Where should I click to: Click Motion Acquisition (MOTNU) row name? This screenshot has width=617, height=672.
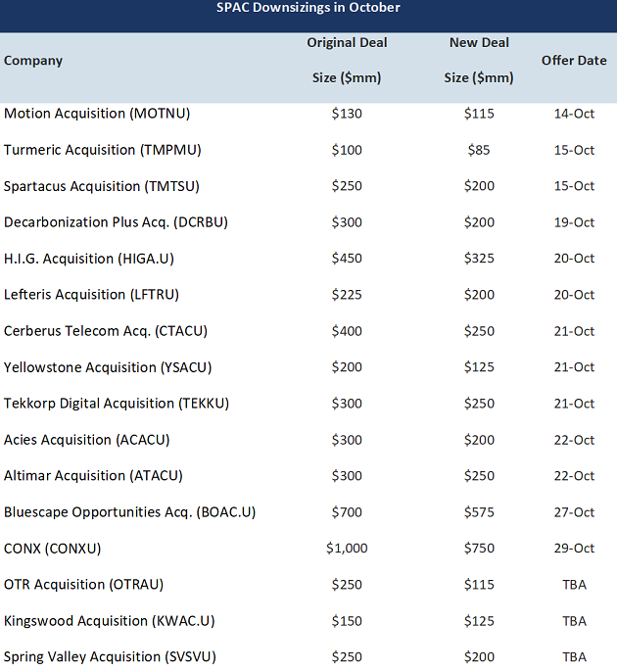(97, 114)
